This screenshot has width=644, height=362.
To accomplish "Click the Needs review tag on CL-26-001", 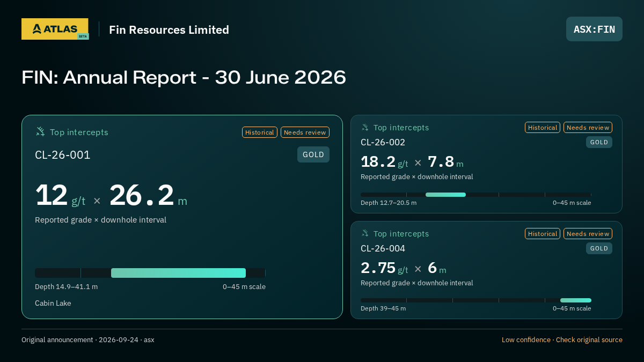I will click(305, 132).
